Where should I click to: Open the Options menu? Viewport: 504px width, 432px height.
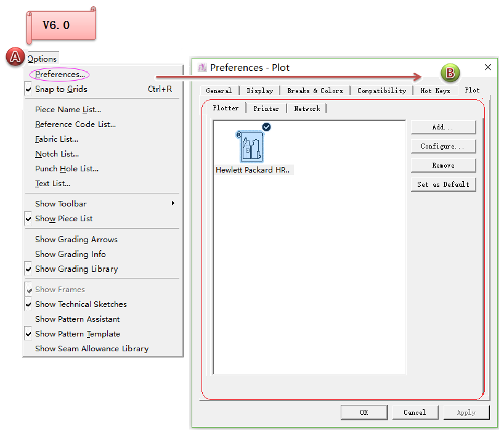pyautogui.click(x=42, y=59)
